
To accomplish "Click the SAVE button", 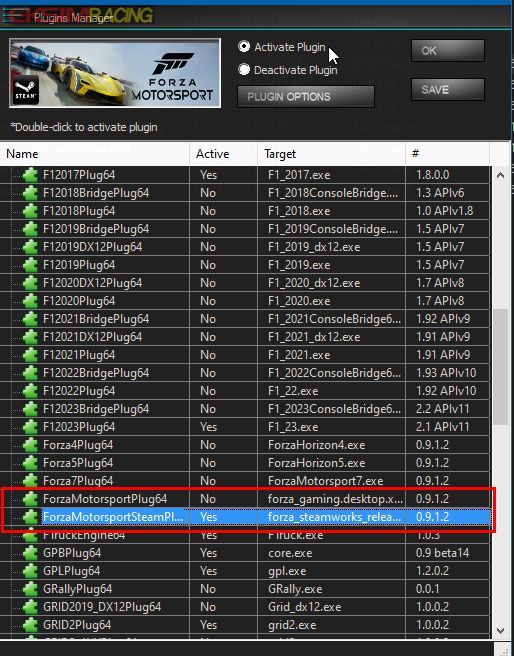I will pyautogui.click(x=448, y=90).
